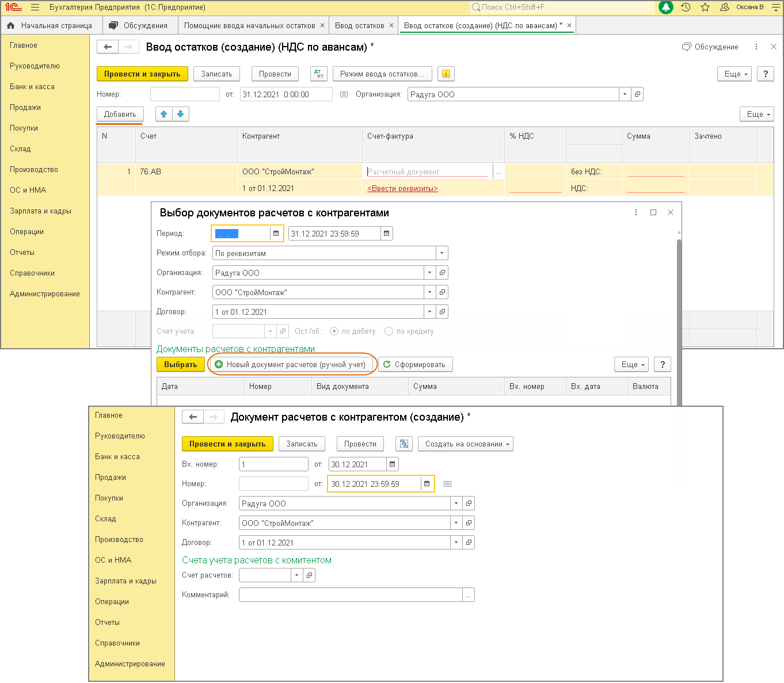
Task: Switch to Помощник ввода начальных остатков tab
Action: click(249, 25)
